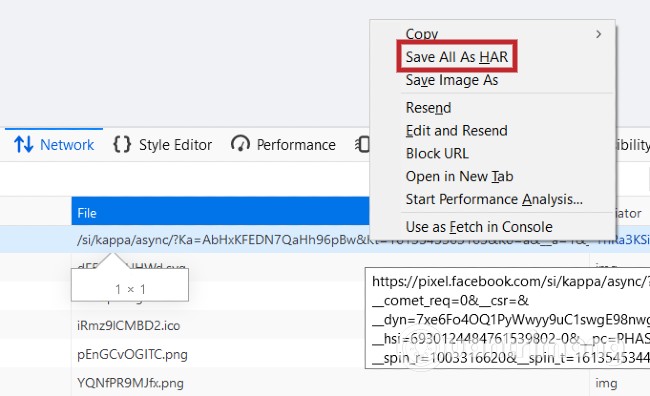Open the Performance tab
The image size is (650, 396).
click(x=284, y=145)
